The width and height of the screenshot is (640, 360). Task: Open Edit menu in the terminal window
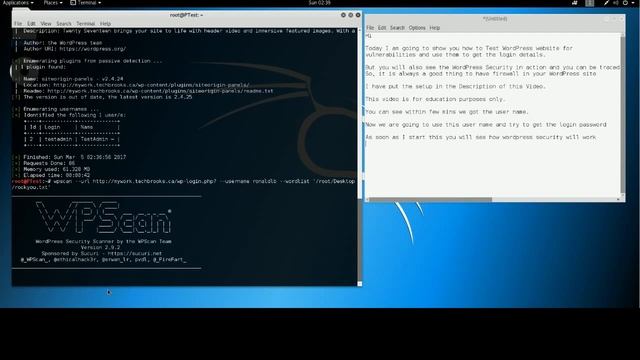click(31, 24)
